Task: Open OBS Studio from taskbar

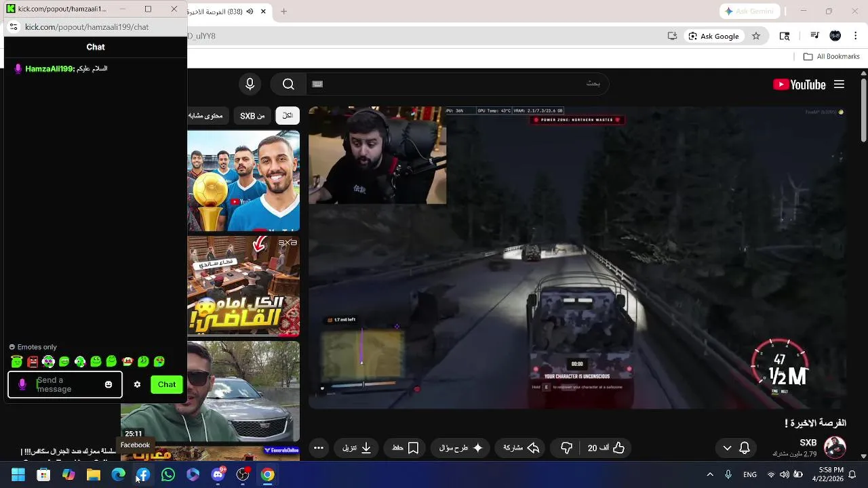Action: (x=243, y=474)
